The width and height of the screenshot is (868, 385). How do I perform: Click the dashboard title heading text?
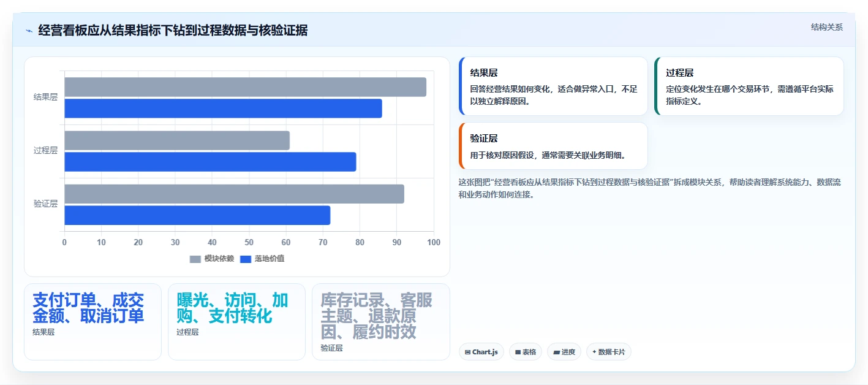click(173, 30)
